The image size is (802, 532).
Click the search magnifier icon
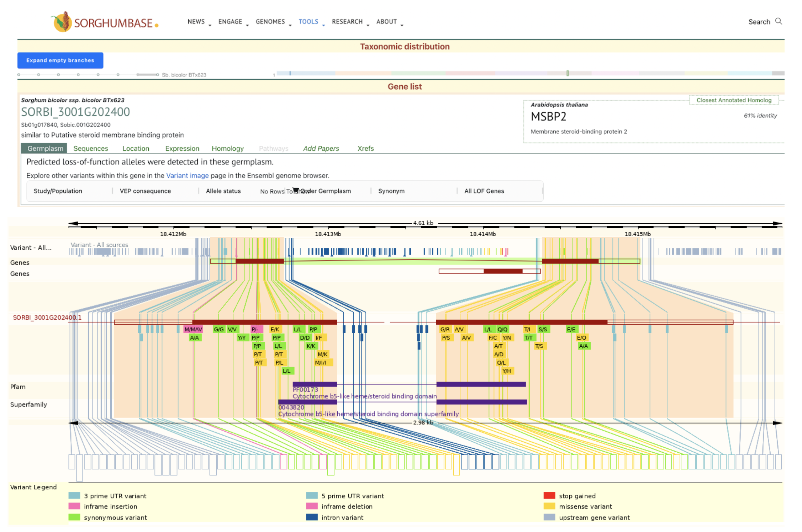click(x=778, y=21)
